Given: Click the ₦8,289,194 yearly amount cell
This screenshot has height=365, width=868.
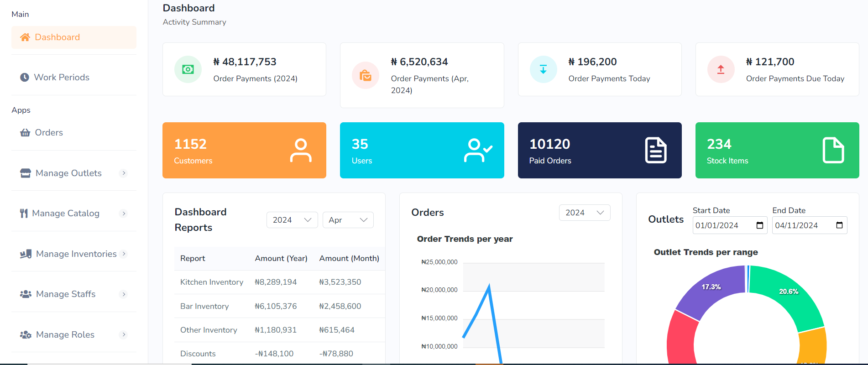Looking at the screenshot, I should (x=276, y=282).
